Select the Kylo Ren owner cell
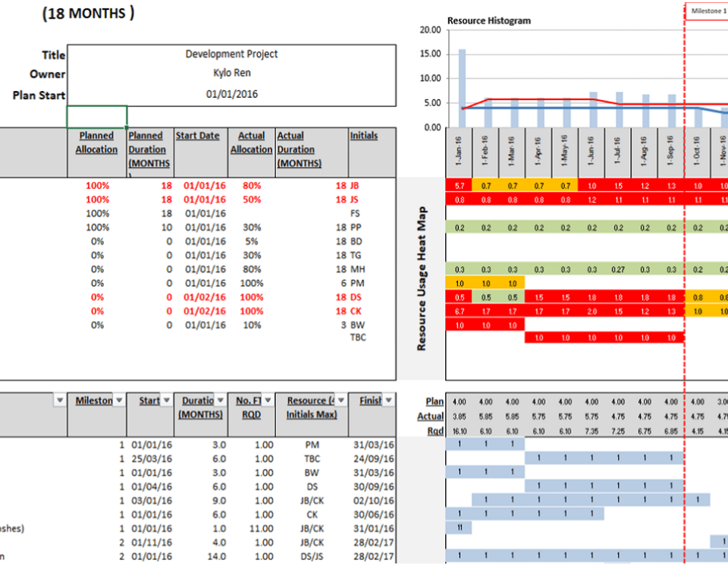 232,73
